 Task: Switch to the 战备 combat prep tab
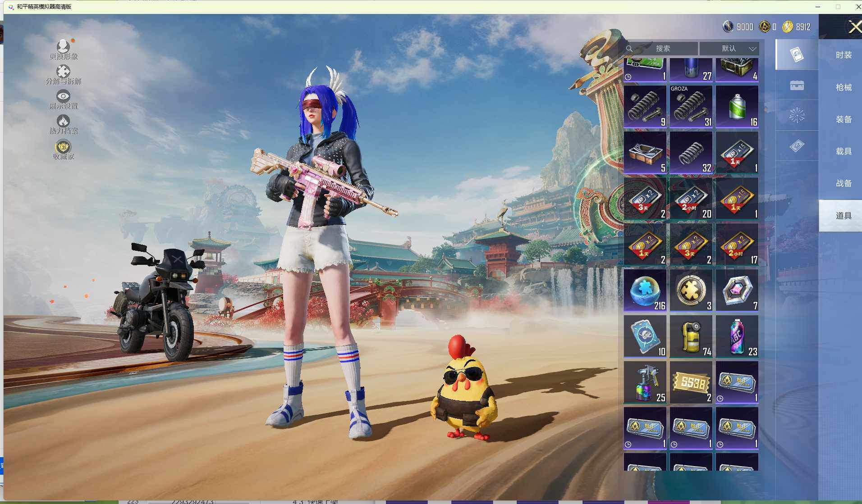click(x=843, y=183)
